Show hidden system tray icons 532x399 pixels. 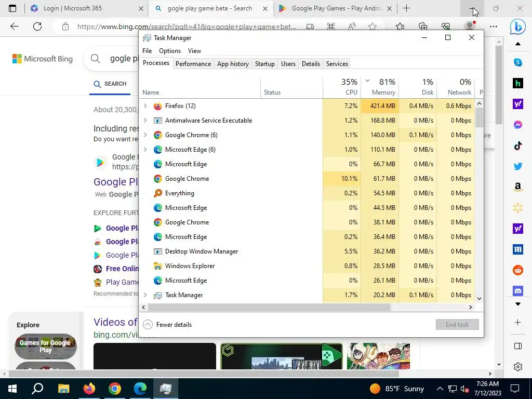pos(440,389)
